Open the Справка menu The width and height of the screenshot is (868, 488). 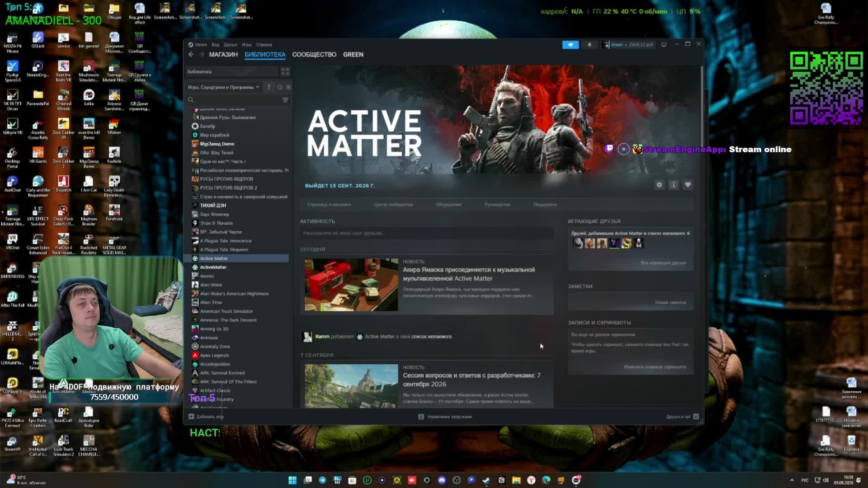click(264, 45)
